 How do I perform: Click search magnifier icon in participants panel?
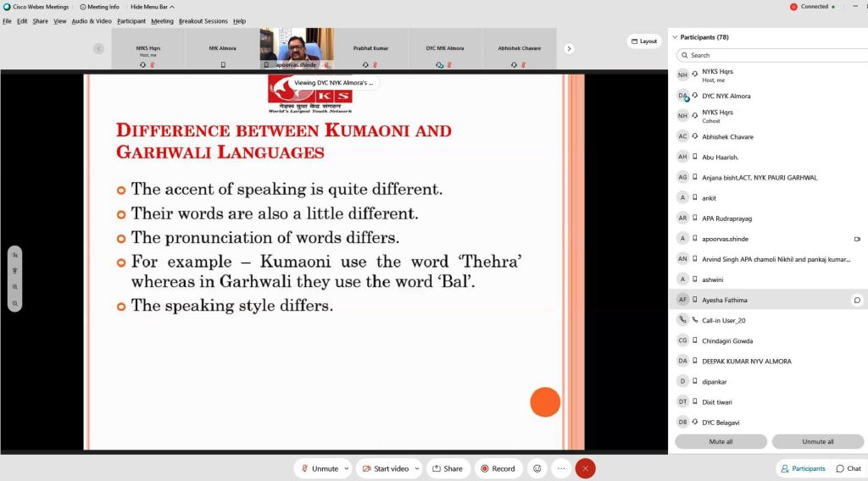pos(685,55)
